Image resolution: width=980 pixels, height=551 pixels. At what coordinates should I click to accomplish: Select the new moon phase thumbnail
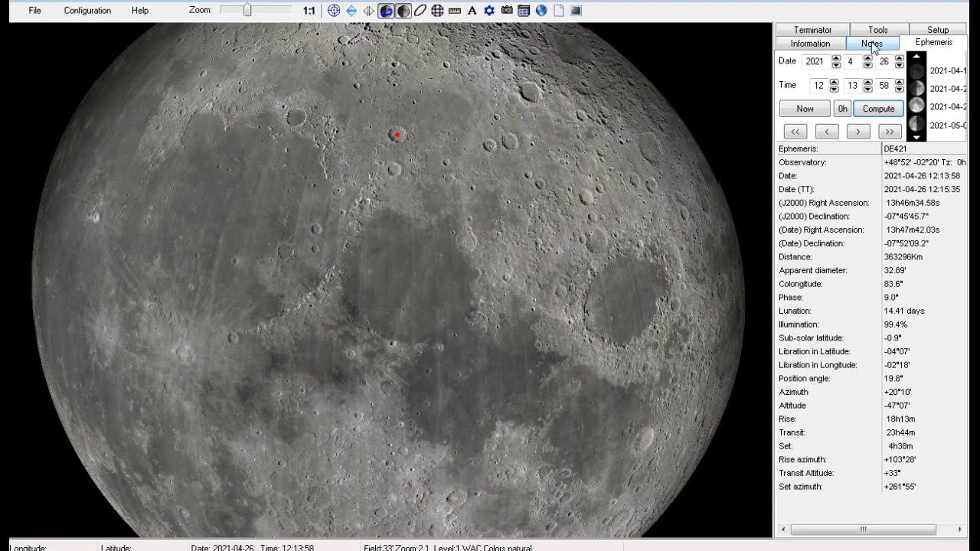coord(916,70)
